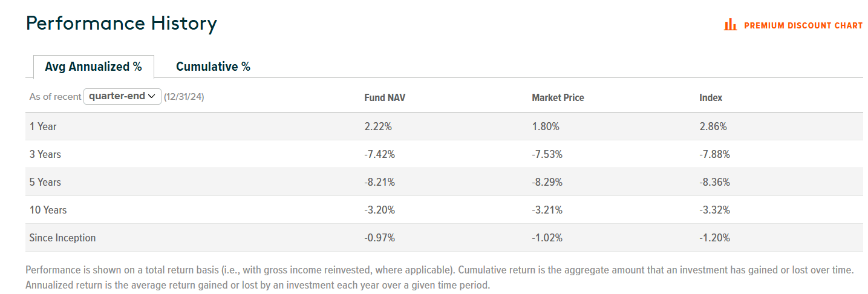Click the Since Inception Index value -1.20%
This screenshot has height=294, width=868.
click(714, 238)
